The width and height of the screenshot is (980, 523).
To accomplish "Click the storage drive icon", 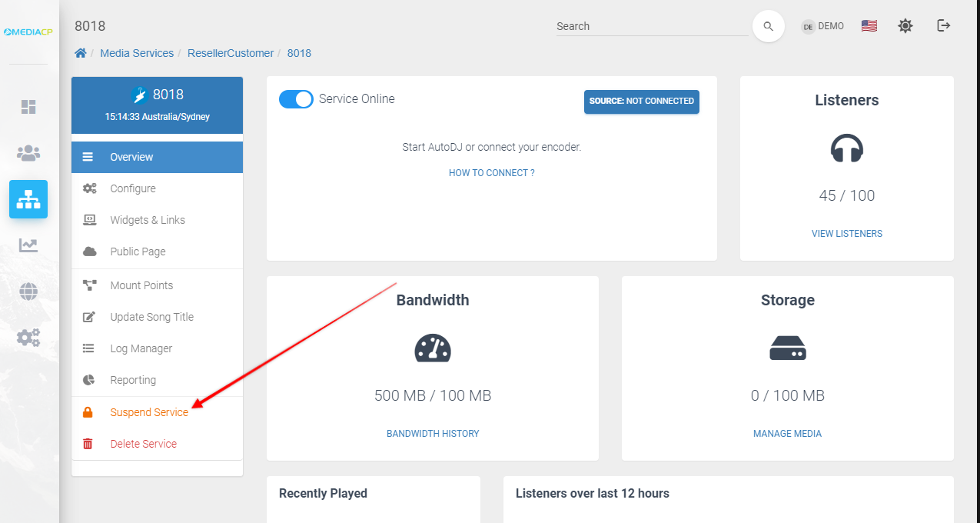I will pyautogui.click(x=788, y=348).
